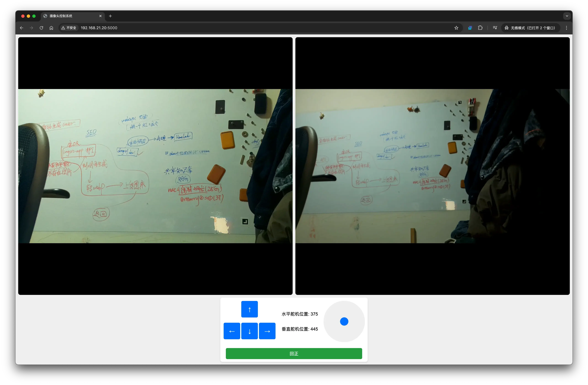Click the 不安全 site security indicator

coord(69,28)
